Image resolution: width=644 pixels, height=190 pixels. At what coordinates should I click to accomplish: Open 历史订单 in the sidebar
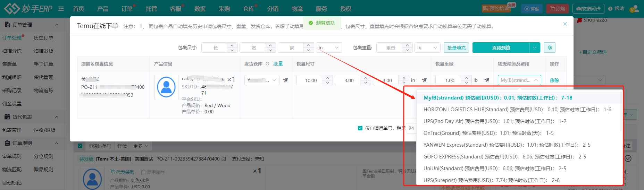(43, 38)
